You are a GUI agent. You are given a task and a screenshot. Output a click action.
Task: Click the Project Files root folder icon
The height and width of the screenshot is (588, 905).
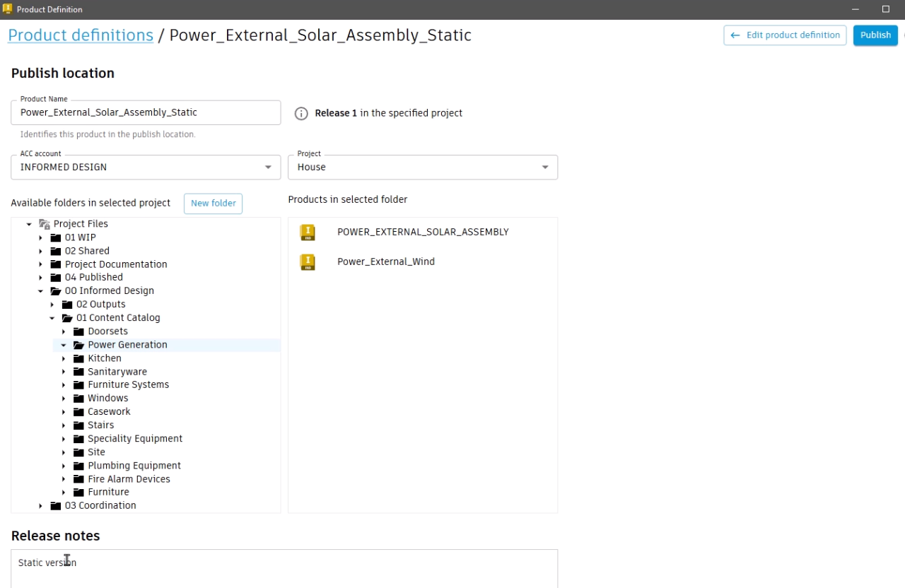[45, 224]
